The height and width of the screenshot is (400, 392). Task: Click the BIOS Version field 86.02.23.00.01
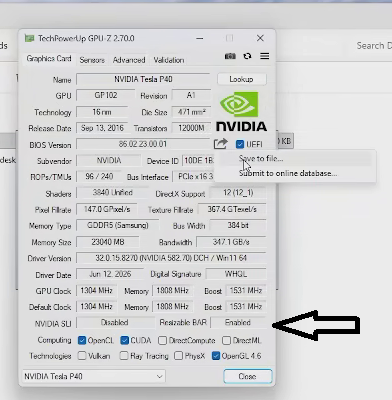[143, 144]
